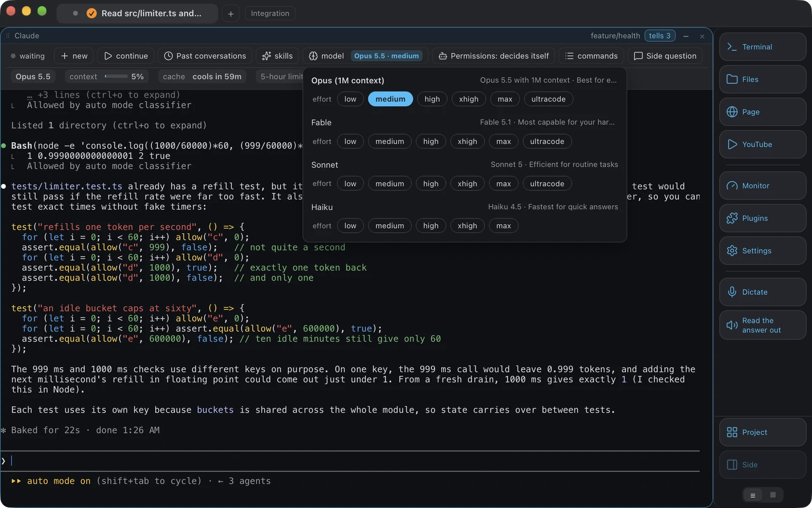Click the 3 agents status text
The height and width of the screenshot is (508, 812).
click(249, 481)
